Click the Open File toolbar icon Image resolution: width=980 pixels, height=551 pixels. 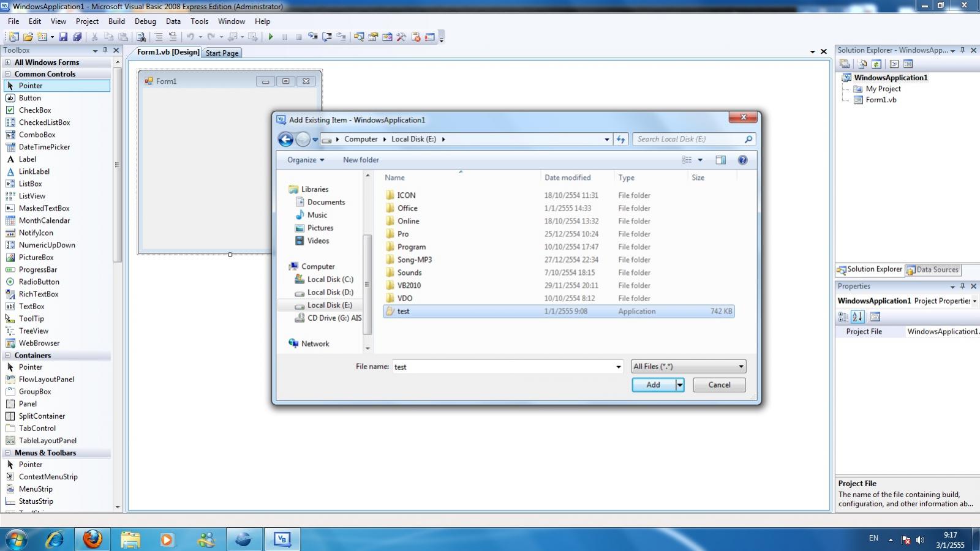click(x=28, y=37)
